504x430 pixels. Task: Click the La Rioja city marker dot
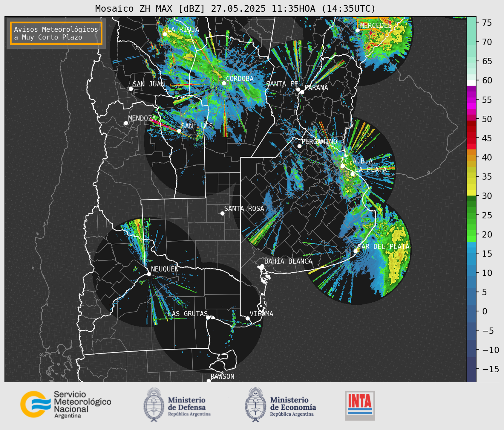tap(165, 34)
